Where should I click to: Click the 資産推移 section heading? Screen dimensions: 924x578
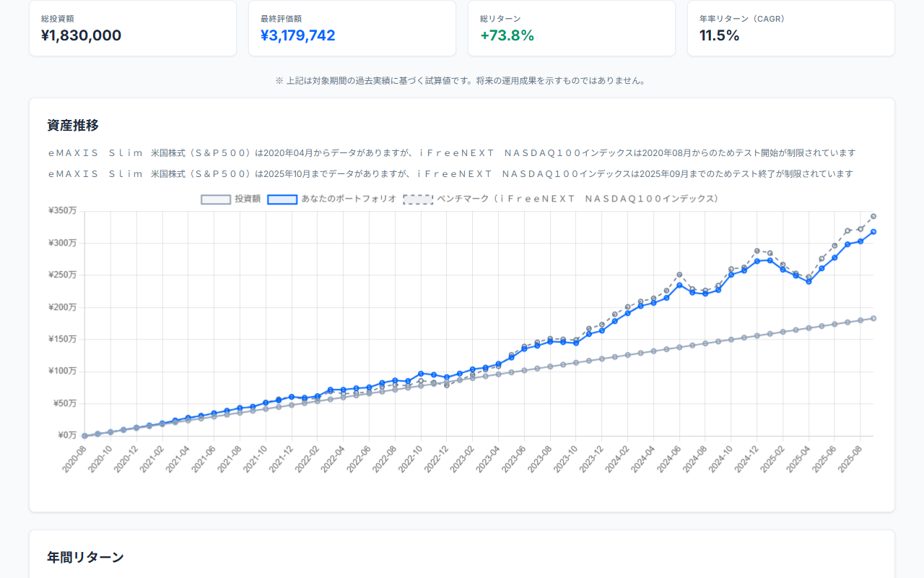(71, 125)
